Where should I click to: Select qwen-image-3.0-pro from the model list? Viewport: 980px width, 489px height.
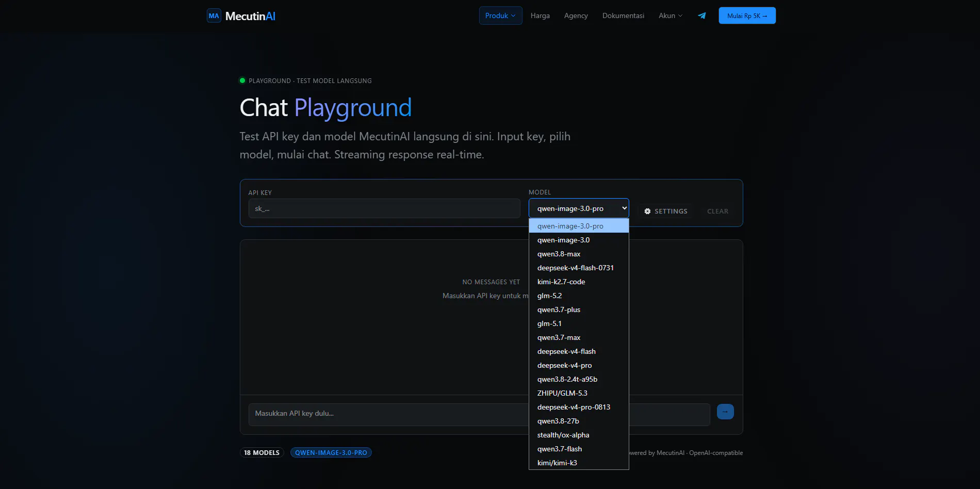point(579,226)
